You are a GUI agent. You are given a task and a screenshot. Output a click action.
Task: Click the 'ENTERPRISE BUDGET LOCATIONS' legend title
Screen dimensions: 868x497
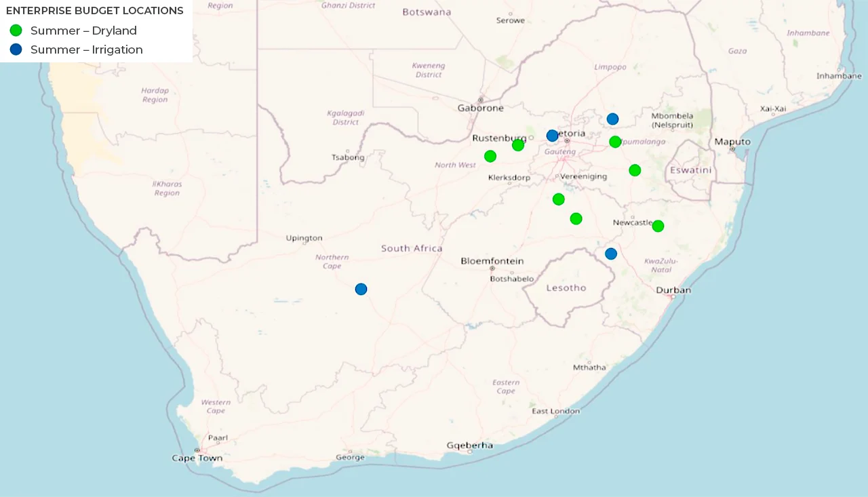[94, 11]
